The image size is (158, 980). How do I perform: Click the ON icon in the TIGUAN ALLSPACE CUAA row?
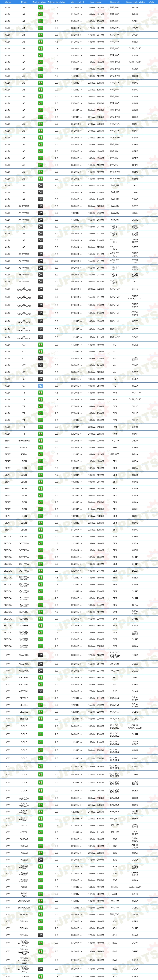[x=40, y=969]
